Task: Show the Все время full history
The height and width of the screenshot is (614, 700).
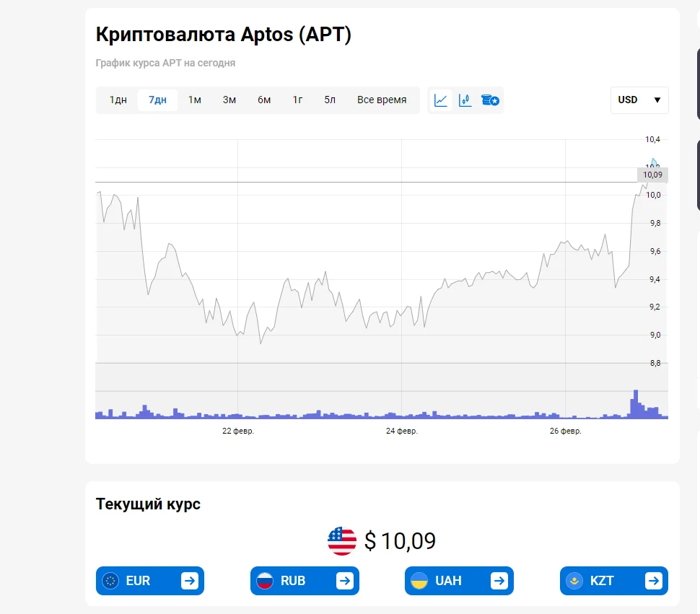Action: 382,100
